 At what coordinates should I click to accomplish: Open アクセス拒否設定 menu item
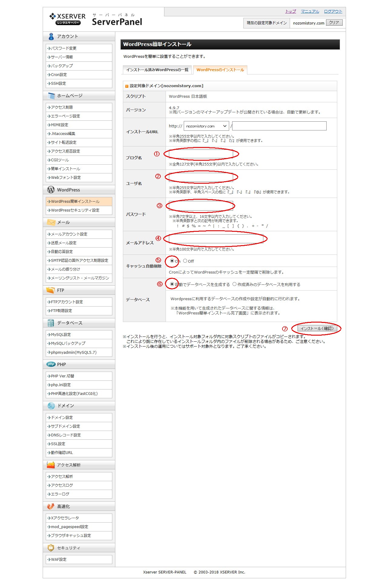pos(79,151)
